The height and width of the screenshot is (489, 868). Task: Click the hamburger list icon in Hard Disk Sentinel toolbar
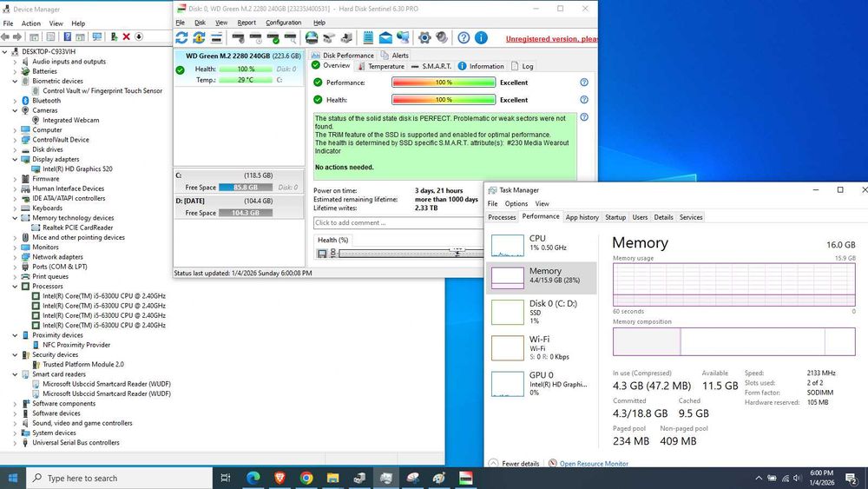[x=216, y=37]
